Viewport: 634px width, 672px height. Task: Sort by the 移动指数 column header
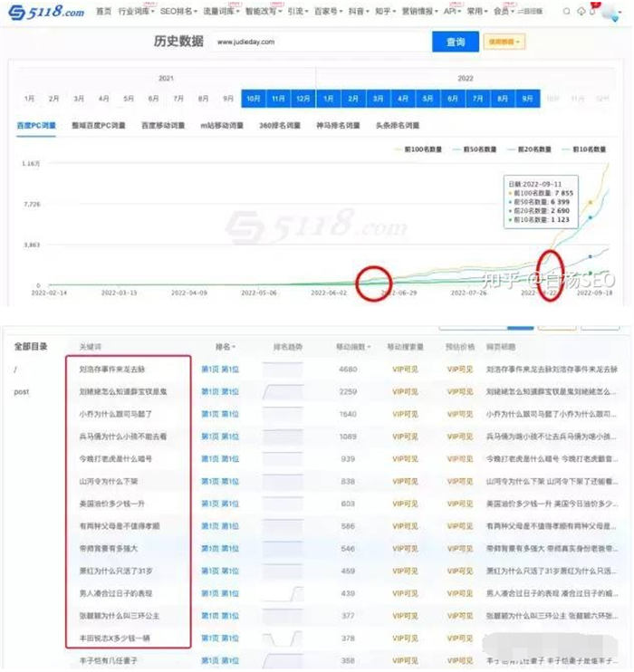(x=353, y=347)
